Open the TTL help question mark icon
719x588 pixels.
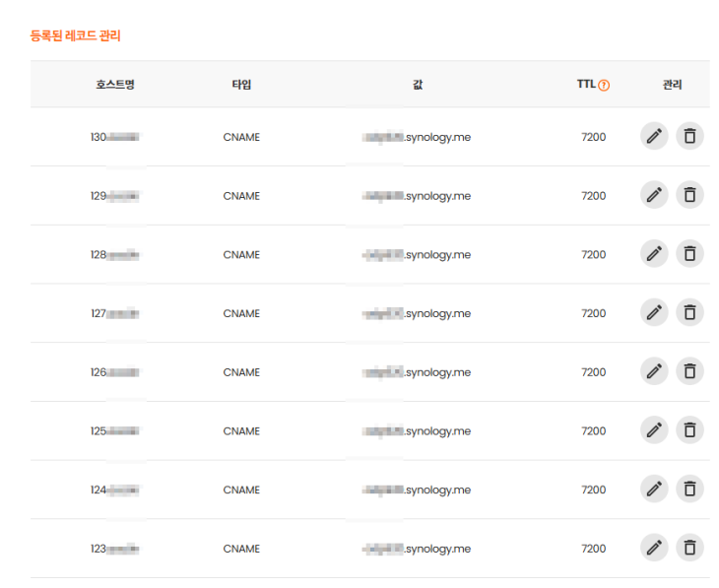[604, 86]
